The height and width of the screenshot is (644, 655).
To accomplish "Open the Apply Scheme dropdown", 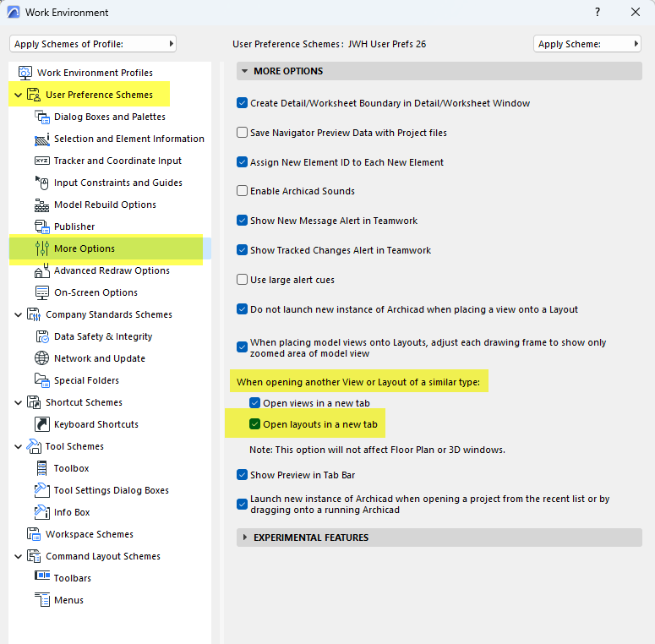I will pos(587,44).
